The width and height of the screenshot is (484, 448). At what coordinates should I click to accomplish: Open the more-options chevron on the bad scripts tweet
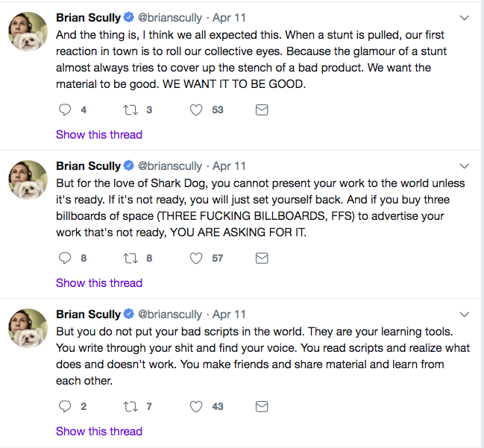(x=465, y=315)
